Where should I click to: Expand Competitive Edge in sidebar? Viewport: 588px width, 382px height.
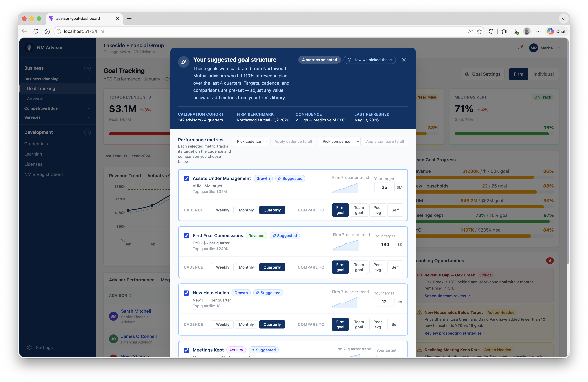click(57, 108)
